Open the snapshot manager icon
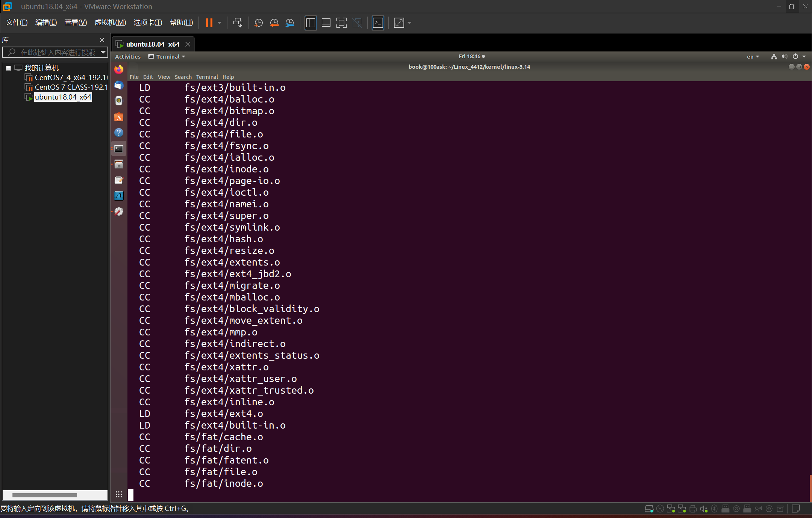Viewport: 812px width, 518px height. 290,23
